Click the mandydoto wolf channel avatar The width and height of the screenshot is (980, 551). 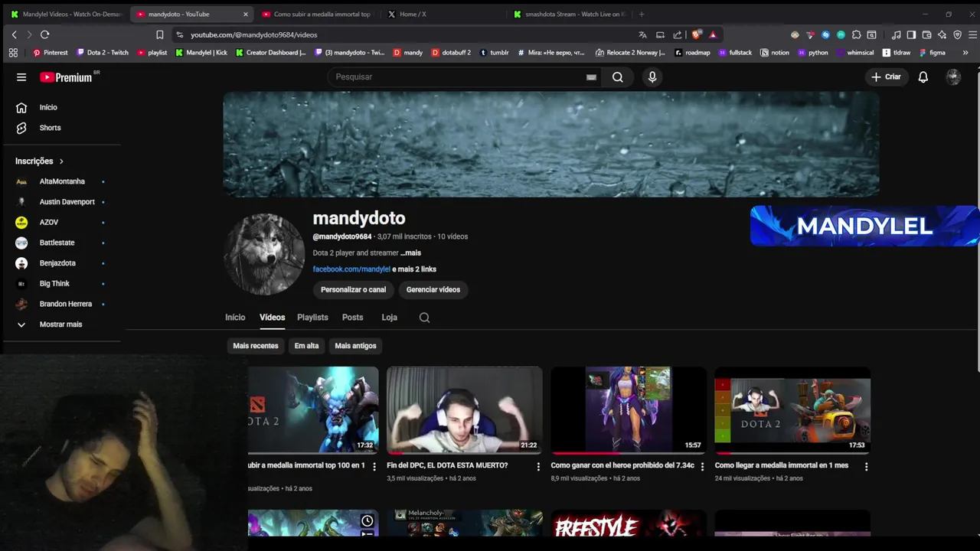coord(264,254)
